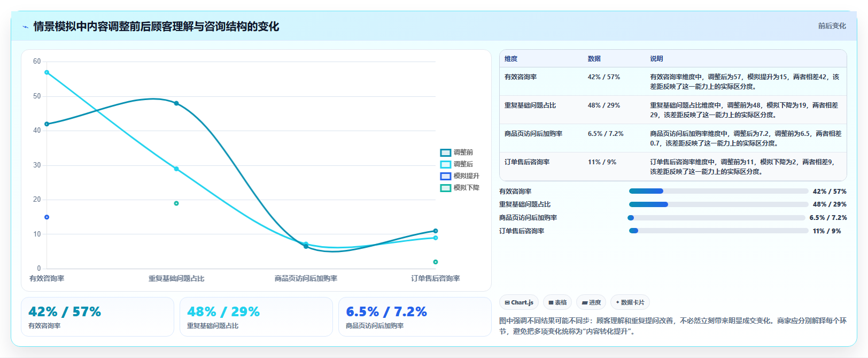Toggle the 模拟提升 legend entry

coord(460,176)
